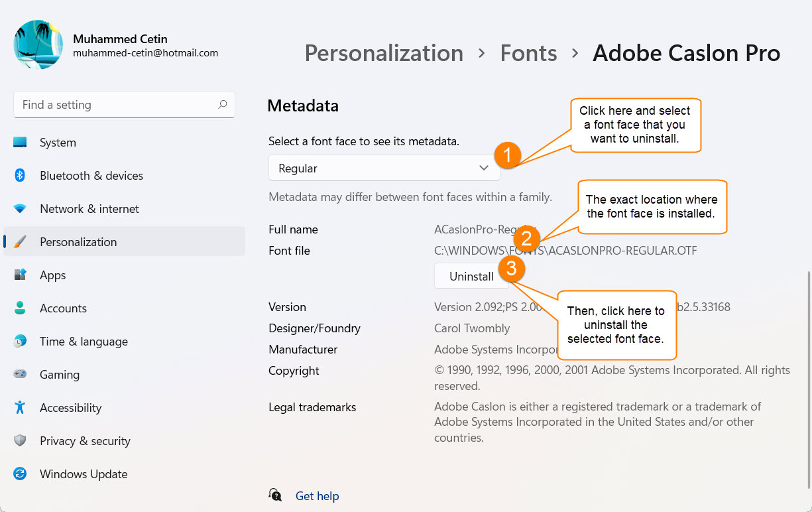Open the Get help link

pos(317,495)
